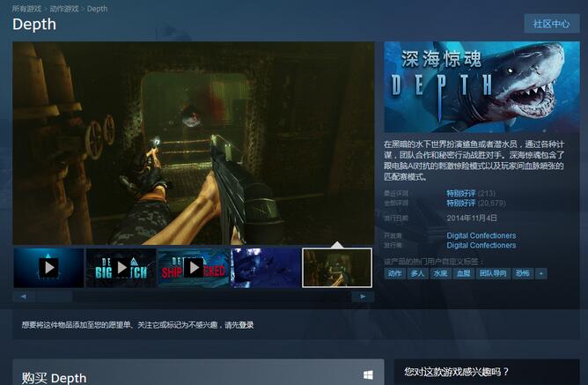Select the highlighted diver screenshot thumbnail
The image size is (588, 385).
point(337,267)
